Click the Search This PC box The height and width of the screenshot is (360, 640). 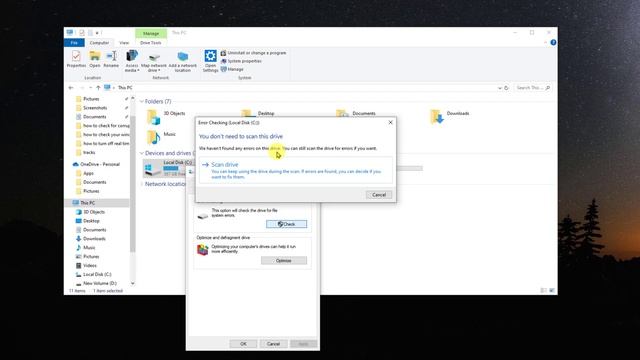533,88
